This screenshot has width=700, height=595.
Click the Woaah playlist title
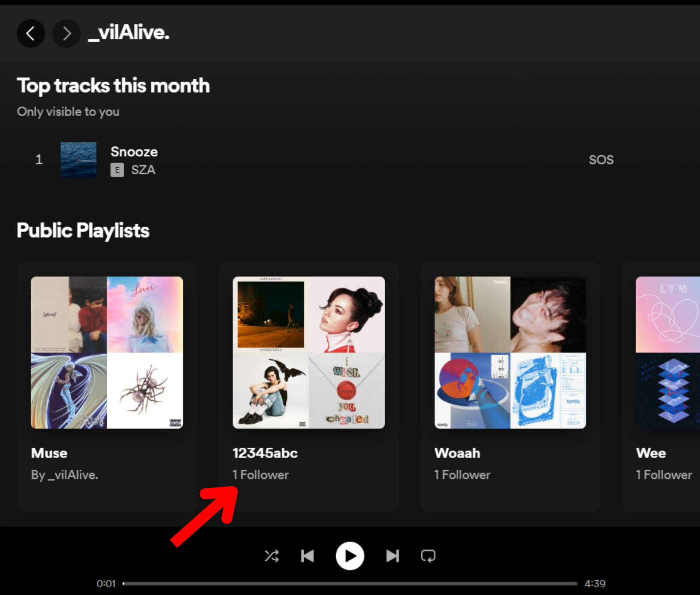pos(457,453)
